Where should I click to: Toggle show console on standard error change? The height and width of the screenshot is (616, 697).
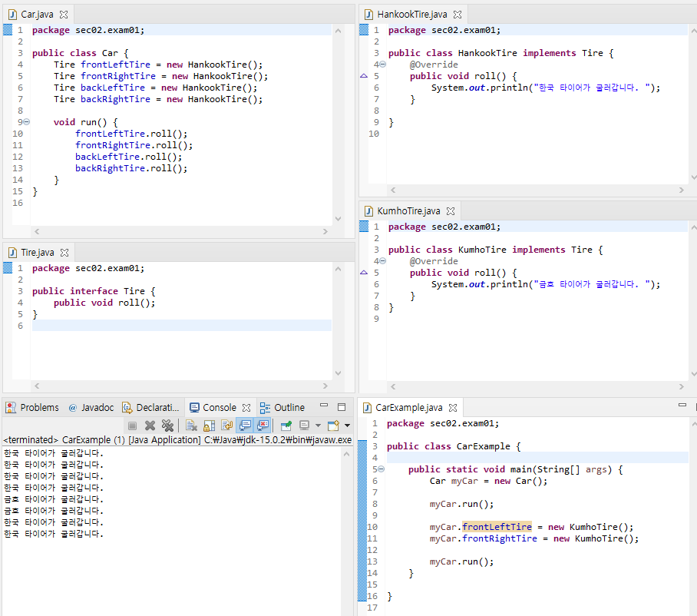tap(263, 426)
